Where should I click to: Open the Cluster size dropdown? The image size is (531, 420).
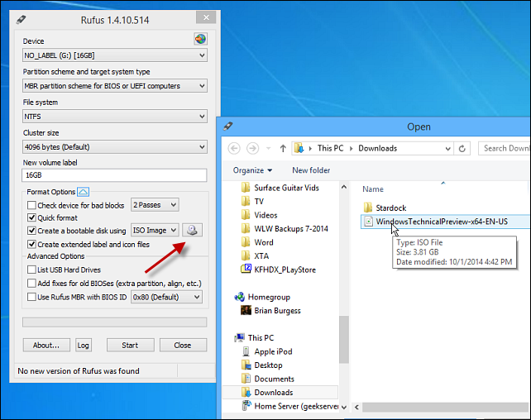pos(114,147)
